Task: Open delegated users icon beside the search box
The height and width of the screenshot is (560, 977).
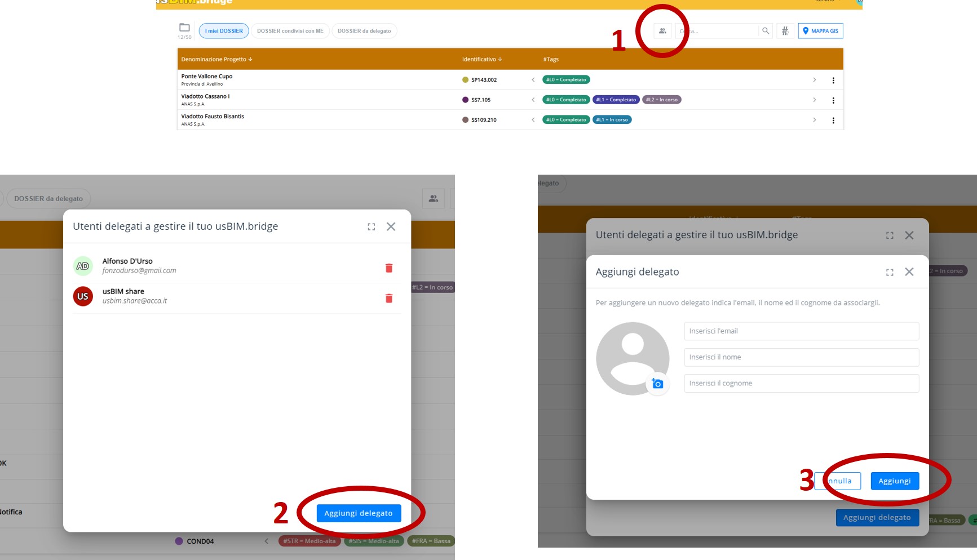Action: [662, 31]
